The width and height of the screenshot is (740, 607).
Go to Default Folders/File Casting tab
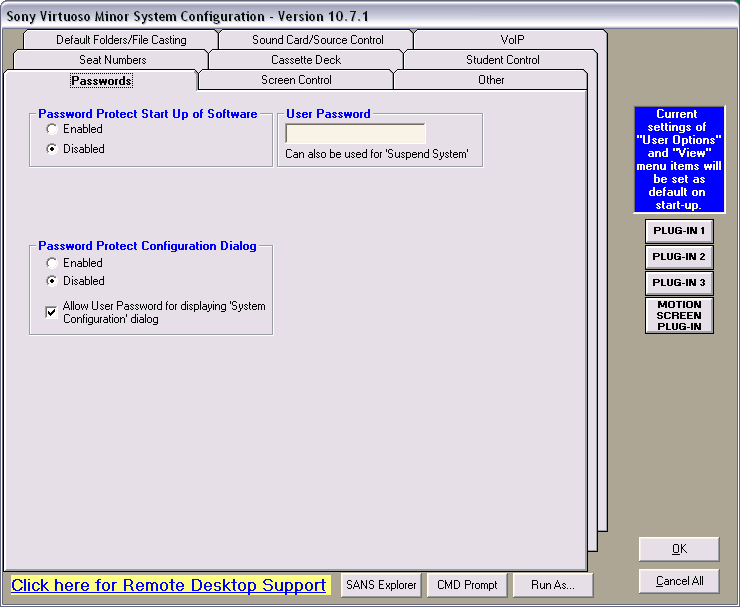(x=121, y=40)
